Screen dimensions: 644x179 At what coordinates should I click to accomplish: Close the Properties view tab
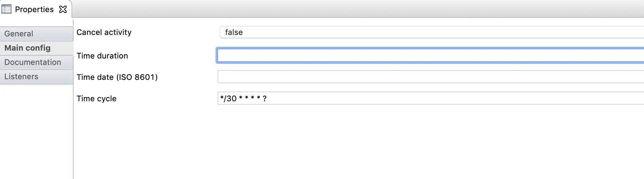pos(63,9)
